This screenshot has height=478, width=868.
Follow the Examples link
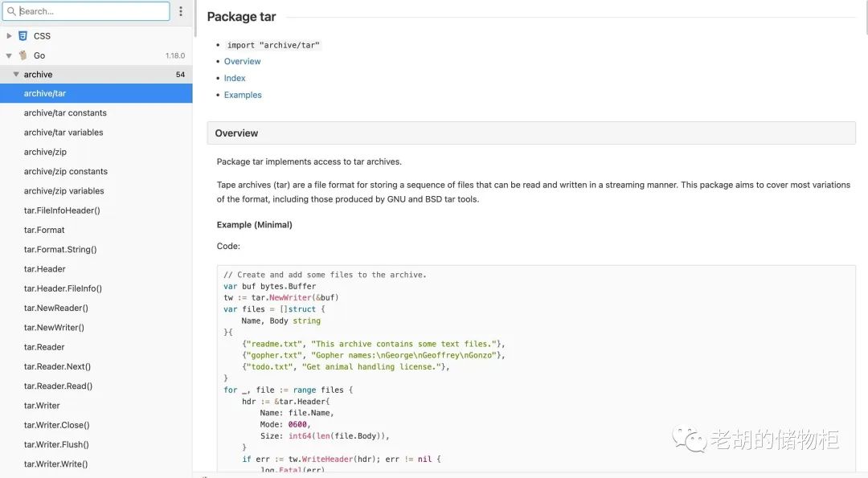coord(243,95)
